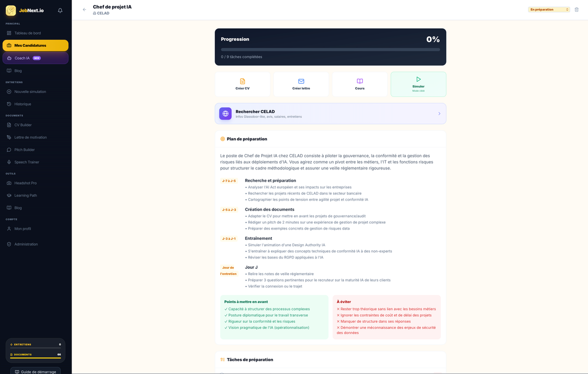Select Mes Candidatures in sidebar
Screen dimensions: 588x374
(x=36, y=46)
